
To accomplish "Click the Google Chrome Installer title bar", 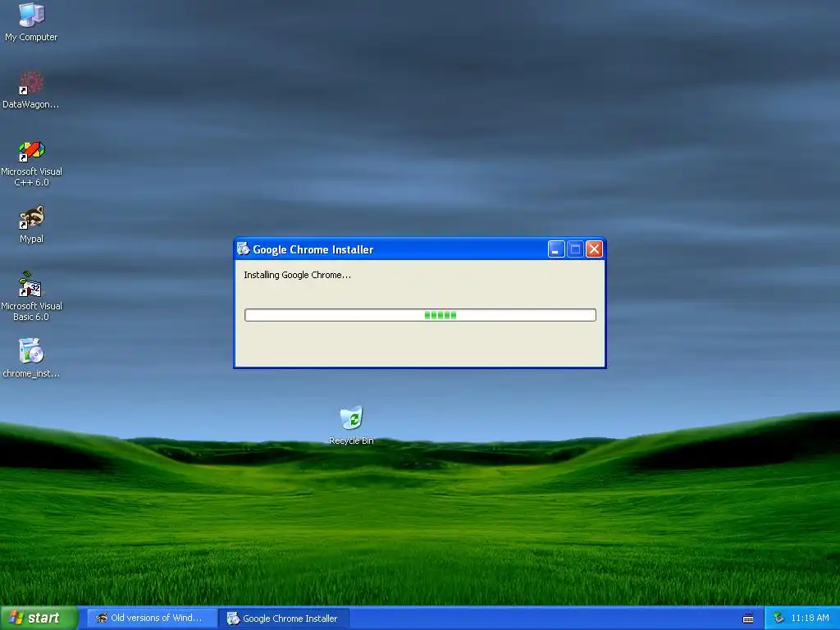I will 420,249.
